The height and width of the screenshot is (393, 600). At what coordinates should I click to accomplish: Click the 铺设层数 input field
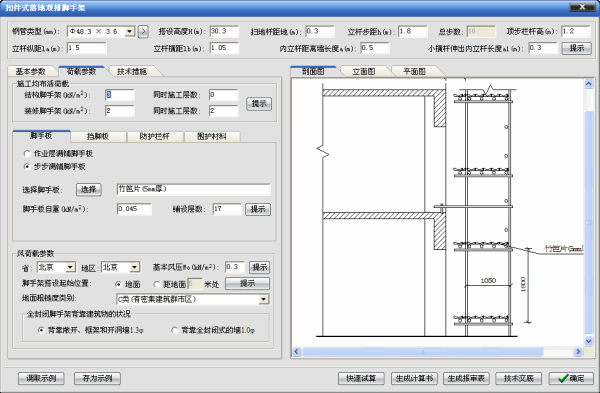227,209
